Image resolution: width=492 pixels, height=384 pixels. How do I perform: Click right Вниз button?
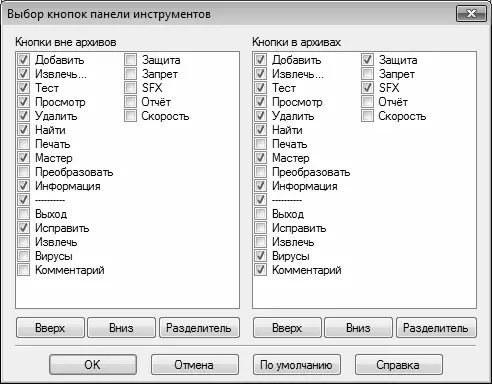(358, 328)
